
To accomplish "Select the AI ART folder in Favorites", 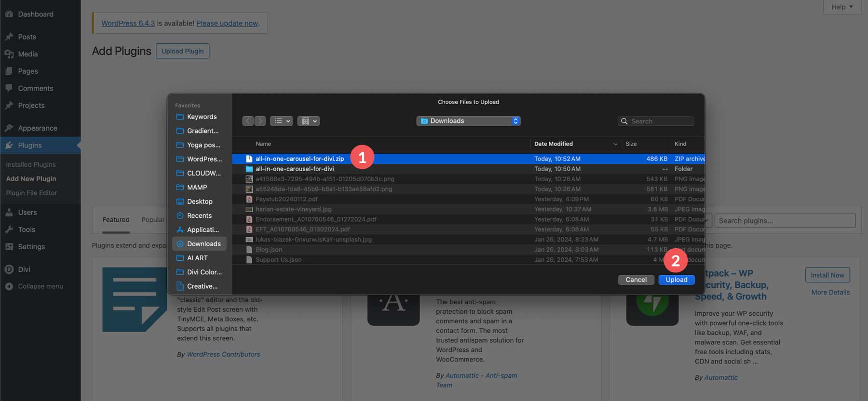I will click(x=199, y=258).
